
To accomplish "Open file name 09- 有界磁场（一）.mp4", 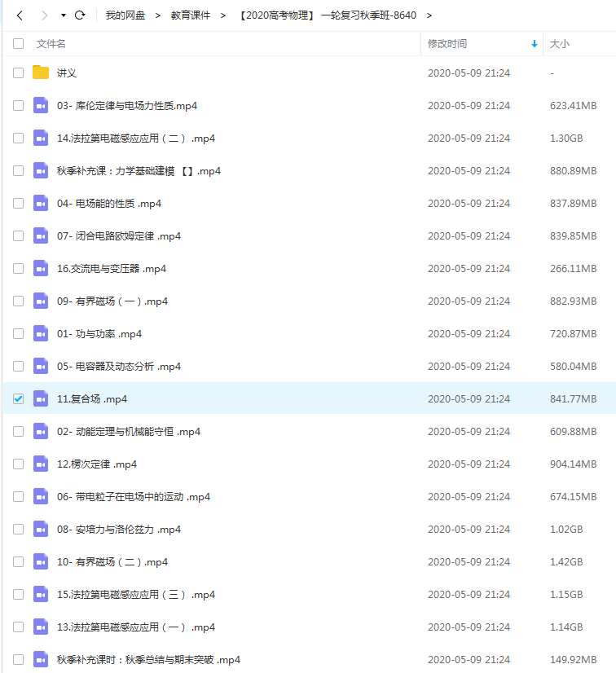I will click(x=112, y=301).
